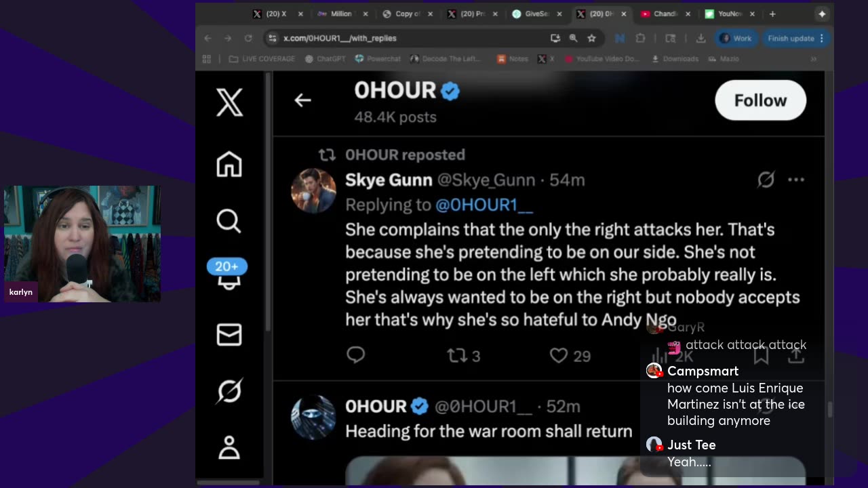
Task: Open the profile person icon
Action: click(229, 448)
